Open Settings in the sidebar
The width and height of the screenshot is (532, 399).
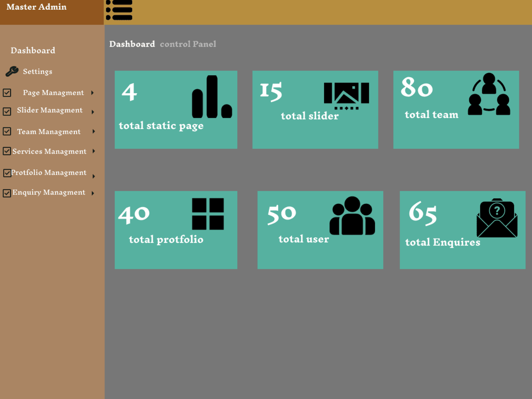point(38,71)
